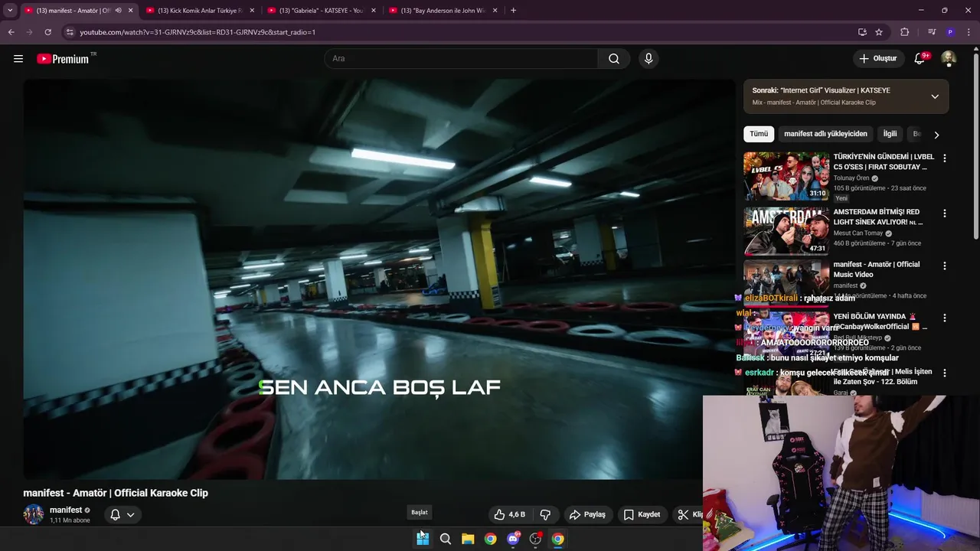This screenshot has height=551, width=980.
Task: Show more filter chips with right arrow
Action: pyautogui.click(x=936, y=135)
